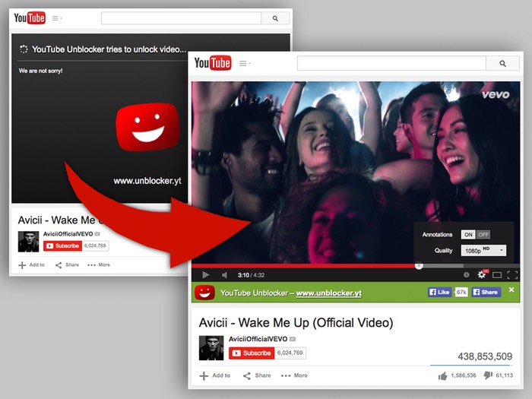Click channel avatar thumbnail in back window
The height and width of the screenshot is (399, 532).
[x=29, y=242]
